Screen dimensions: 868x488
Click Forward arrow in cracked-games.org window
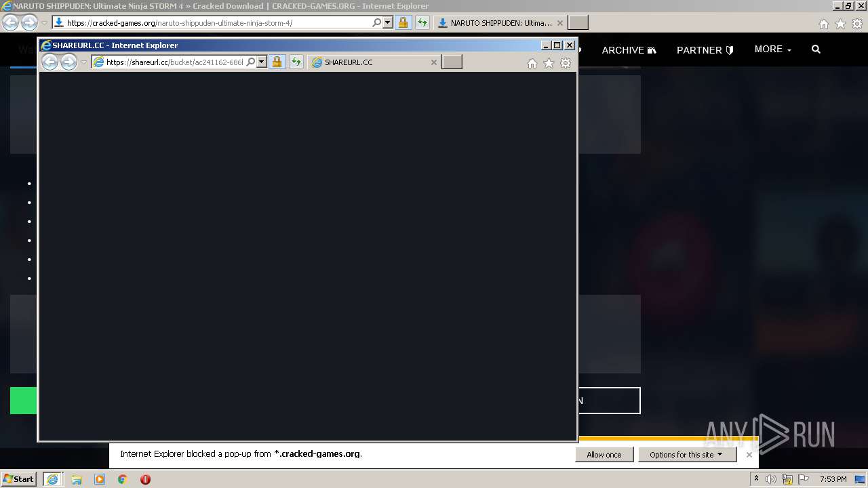click(29, 23)
